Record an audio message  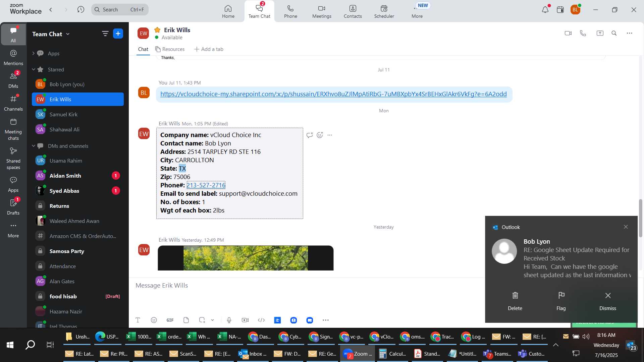229,320
